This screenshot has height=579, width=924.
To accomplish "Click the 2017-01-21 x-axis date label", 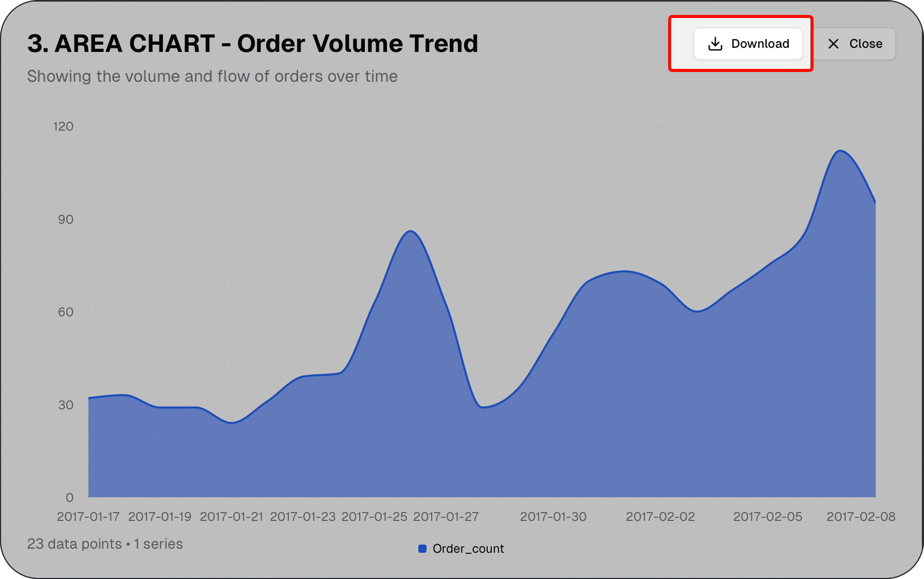I will coord(231,517).
